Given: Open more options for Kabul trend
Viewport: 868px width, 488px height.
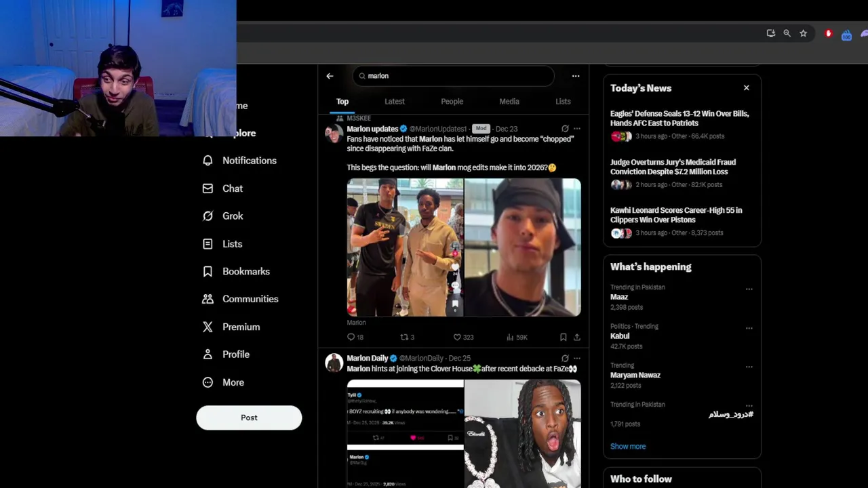Looking at the screenshot, I should tap(749, 328).
